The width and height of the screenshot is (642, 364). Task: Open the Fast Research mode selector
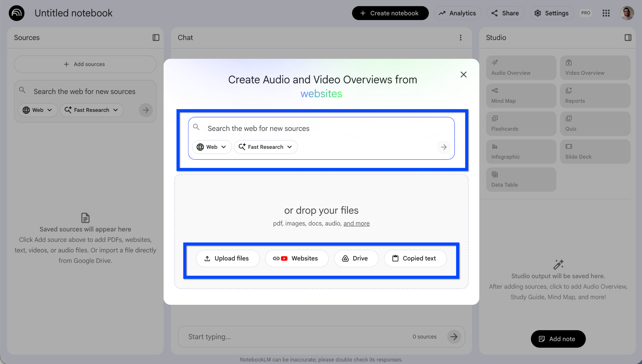click(265, 147)
